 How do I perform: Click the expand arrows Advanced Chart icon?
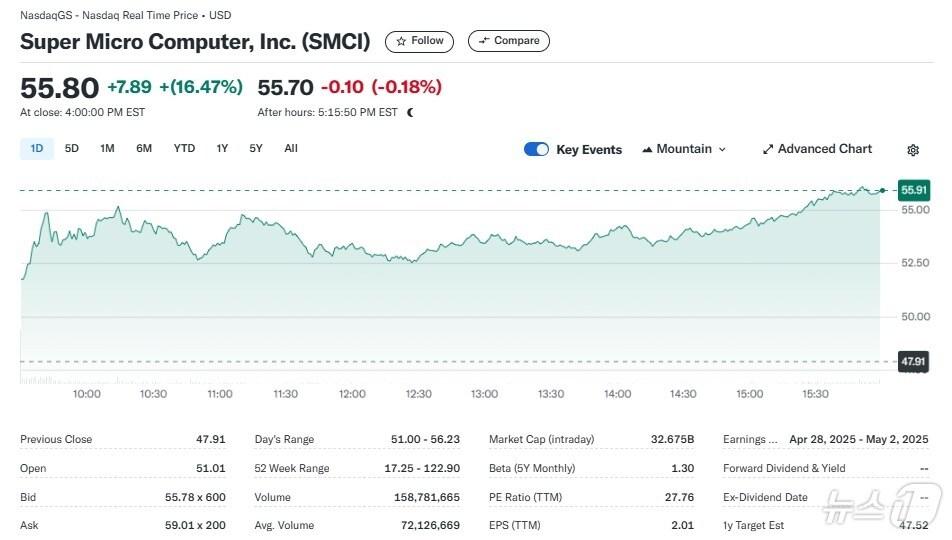coord(768,150)
